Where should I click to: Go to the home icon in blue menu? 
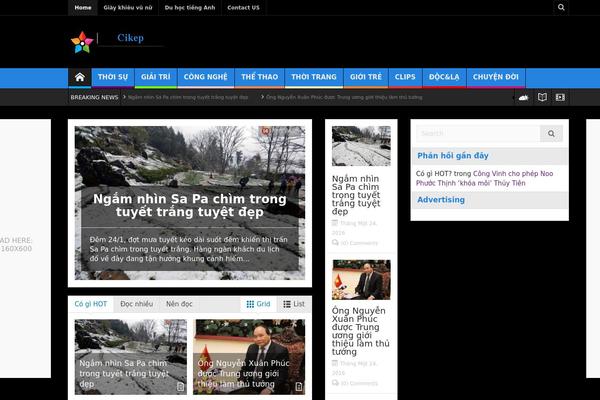click(80, 77)
